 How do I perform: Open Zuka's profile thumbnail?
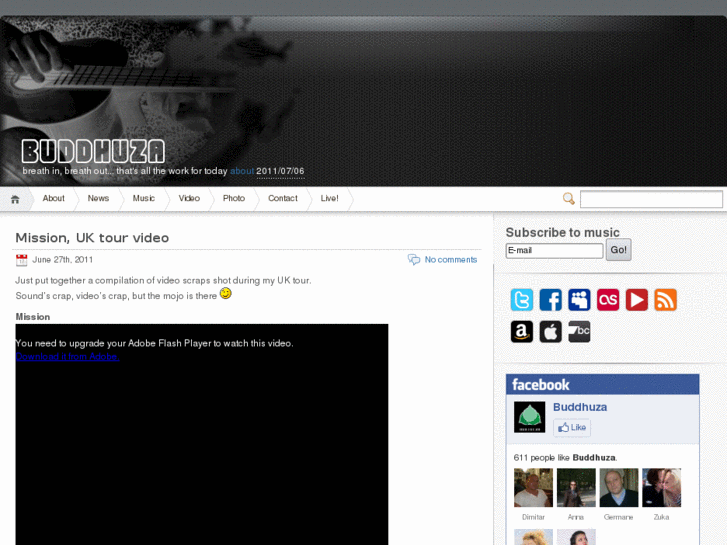[x=661, y=487]
